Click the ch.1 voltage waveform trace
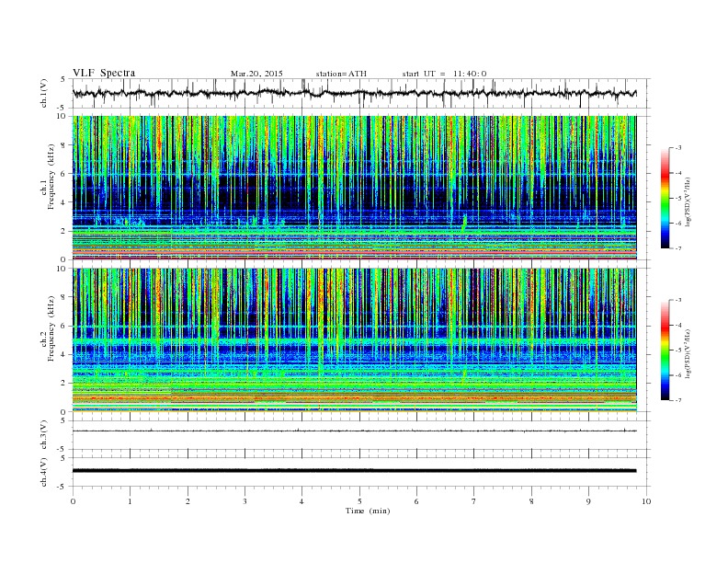The image size is (728, 563). (354, 93)
